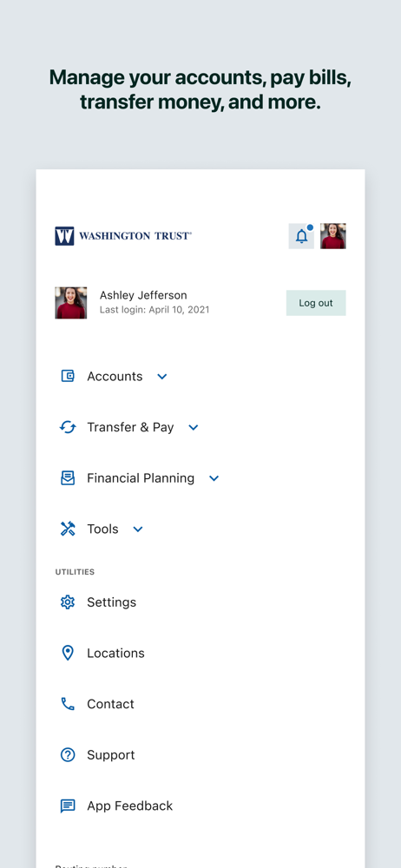Click the Tools hammer and wrench icon
This screenshot has width=401, height=868.
[x=68, y=529]
